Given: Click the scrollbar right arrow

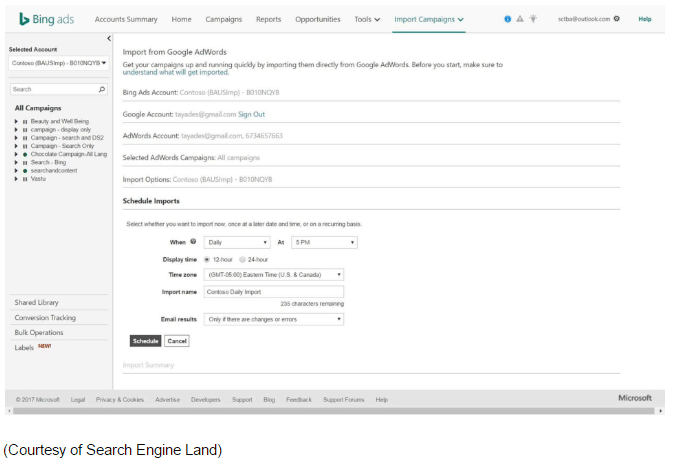Looking at the screenshot, I should [661, 411].
